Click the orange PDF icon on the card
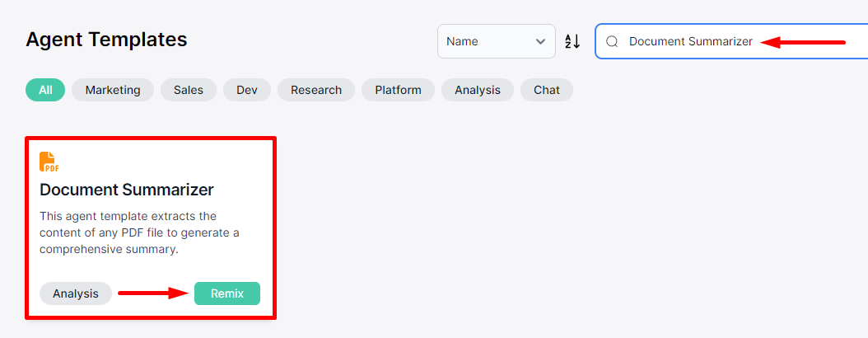868x338 pixels. (49, 162)
